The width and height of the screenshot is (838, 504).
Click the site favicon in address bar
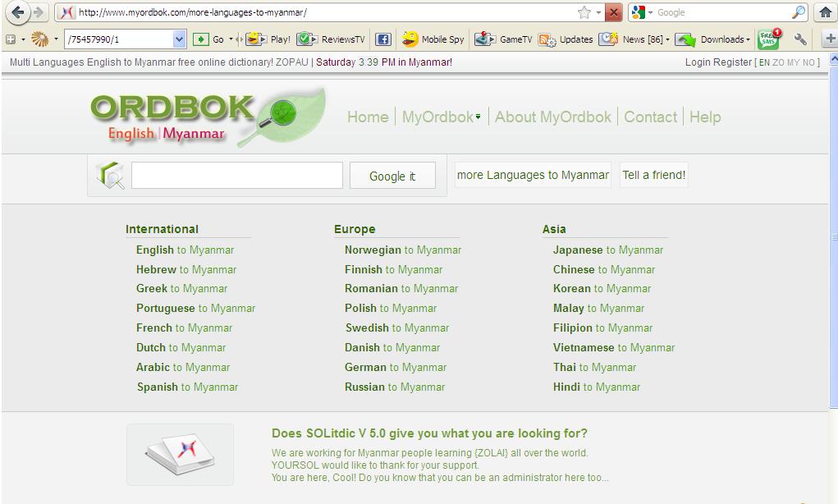[x=66, y=12]
